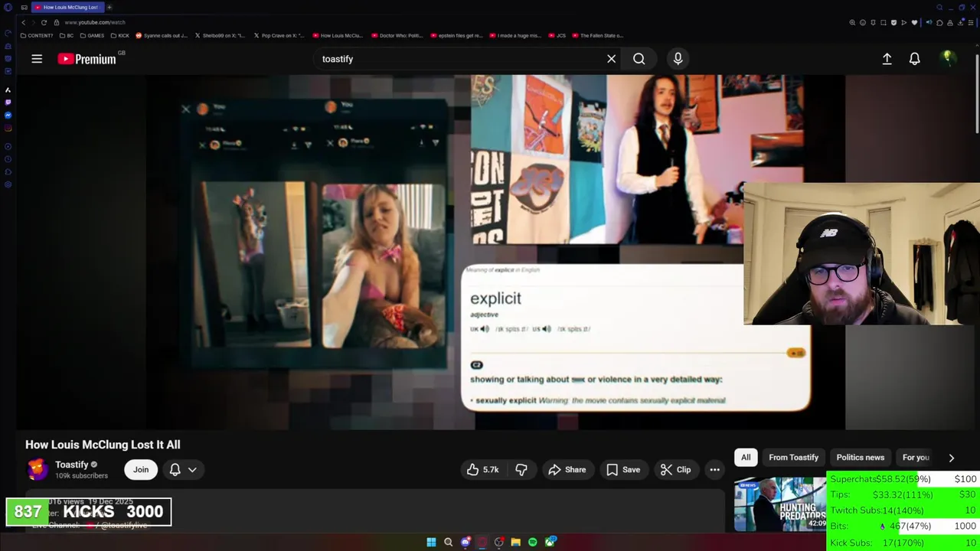Open the Toastify channel name link

pos(72,464)
